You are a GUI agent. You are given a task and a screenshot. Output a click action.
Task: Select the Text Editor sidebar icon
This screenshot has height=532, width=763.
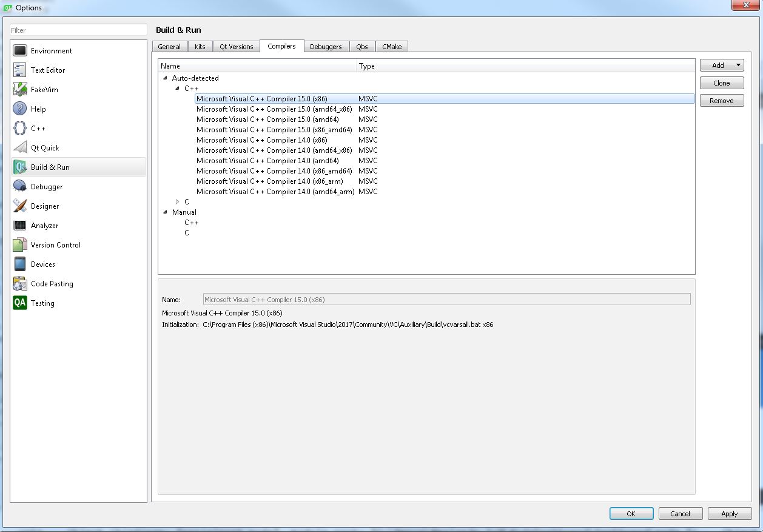(20, 70)
